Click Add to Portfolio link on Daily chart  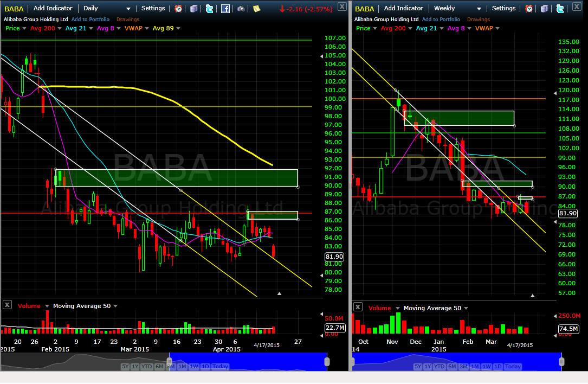pyautogui.click(x=91, y=19)
